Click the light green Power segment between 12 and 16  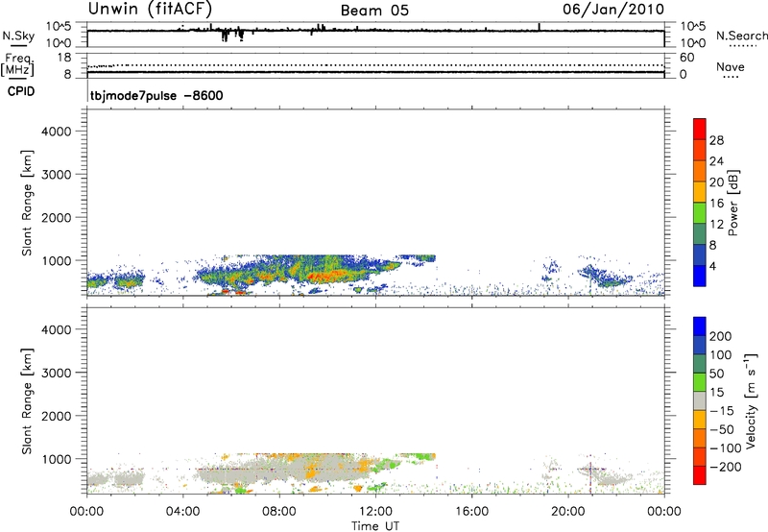(700, 212)
